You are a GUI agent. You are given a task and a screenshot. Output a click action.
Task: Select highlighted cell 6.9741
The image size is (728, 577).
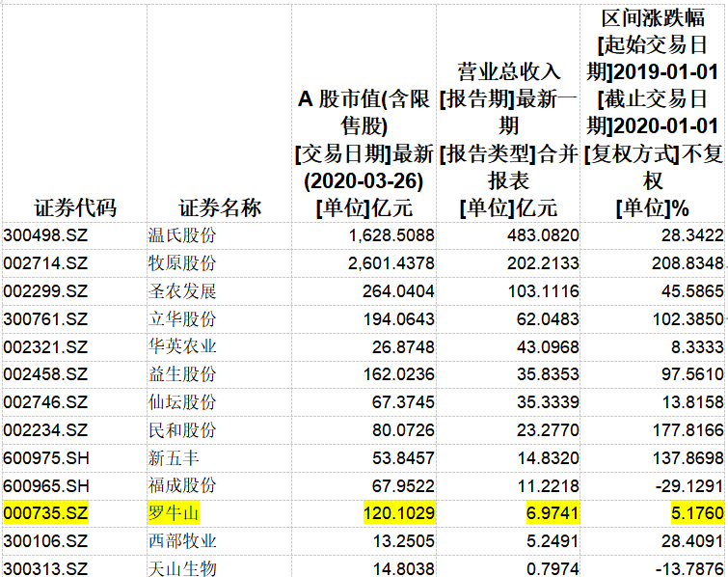tap(508, 513)
